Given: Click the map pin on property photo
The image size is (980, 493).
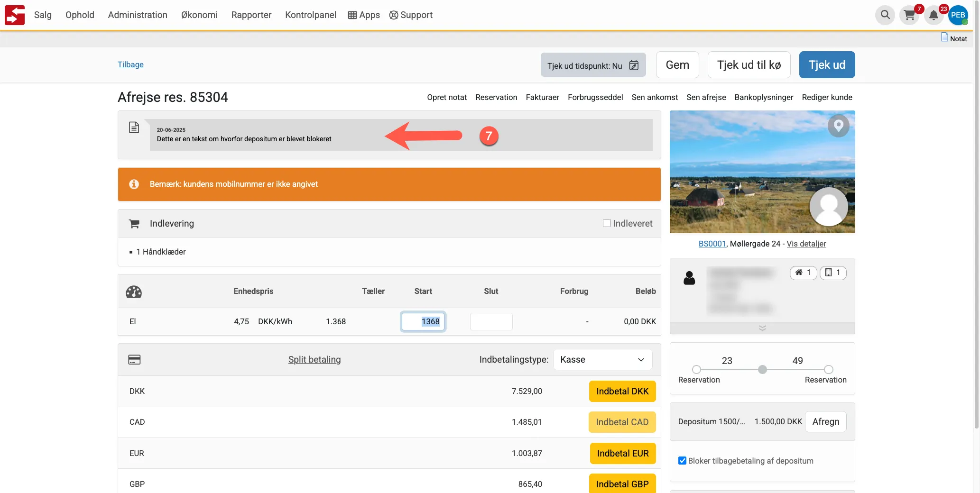Looking at the screenshot, I should coord(838,126).
